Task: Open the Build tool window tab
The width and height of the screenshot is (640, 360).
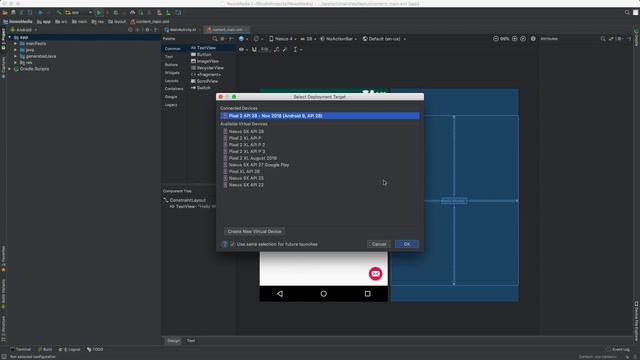Action: pos(45,349)
